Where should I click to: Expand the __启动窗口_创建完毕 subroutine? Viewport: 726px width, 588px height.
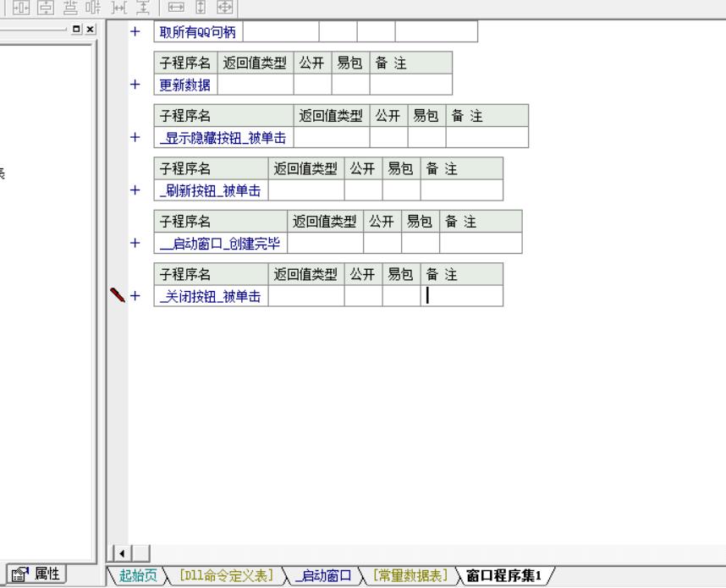point(135,243)
